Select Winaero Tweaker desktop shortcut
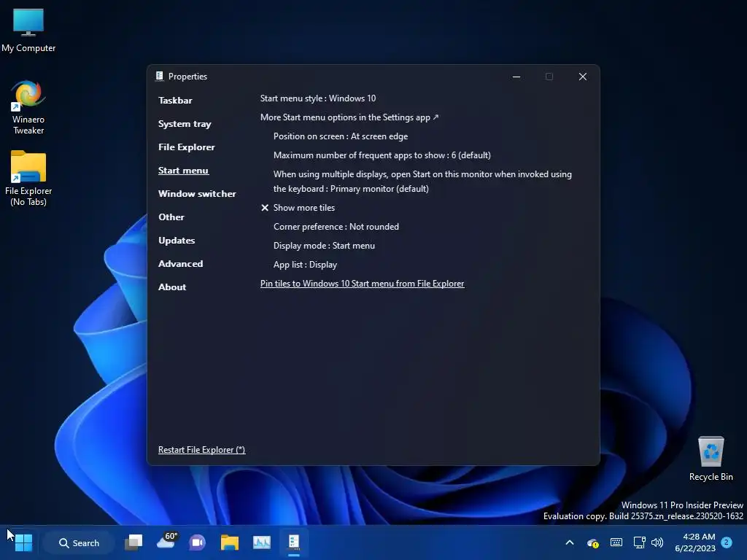The width and height of the screenshot is (747, 560). click(28, 108)
